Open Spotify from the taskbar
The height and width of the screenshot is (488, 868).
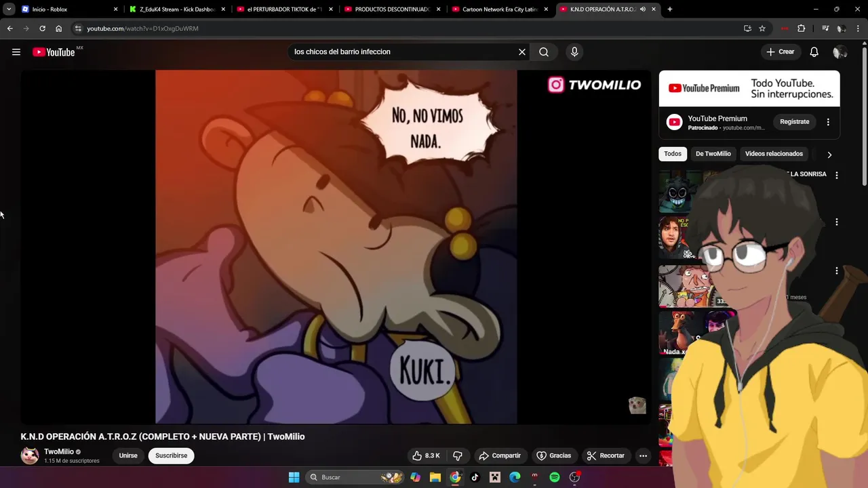click(x=555, y=477)
